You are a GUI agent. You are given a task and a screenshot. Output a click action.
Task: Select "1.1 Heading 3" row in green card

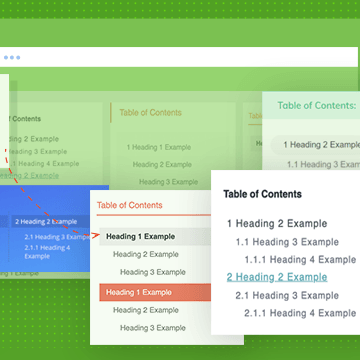tap(323, 164)
